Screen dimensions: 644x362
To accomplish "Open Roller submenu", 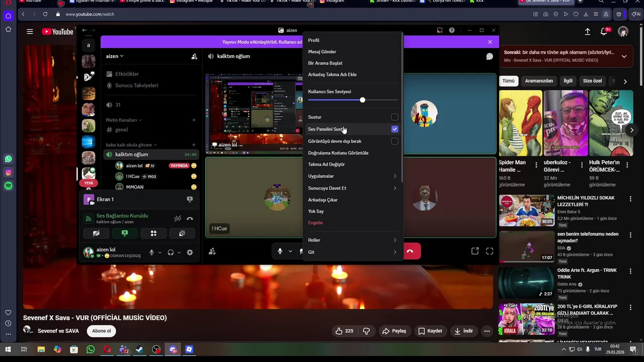I will 352,240.
